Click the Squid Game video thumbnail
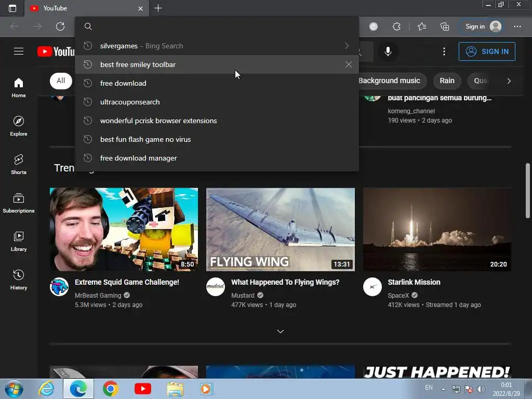 pyautogui.click(x=124, y=229)
